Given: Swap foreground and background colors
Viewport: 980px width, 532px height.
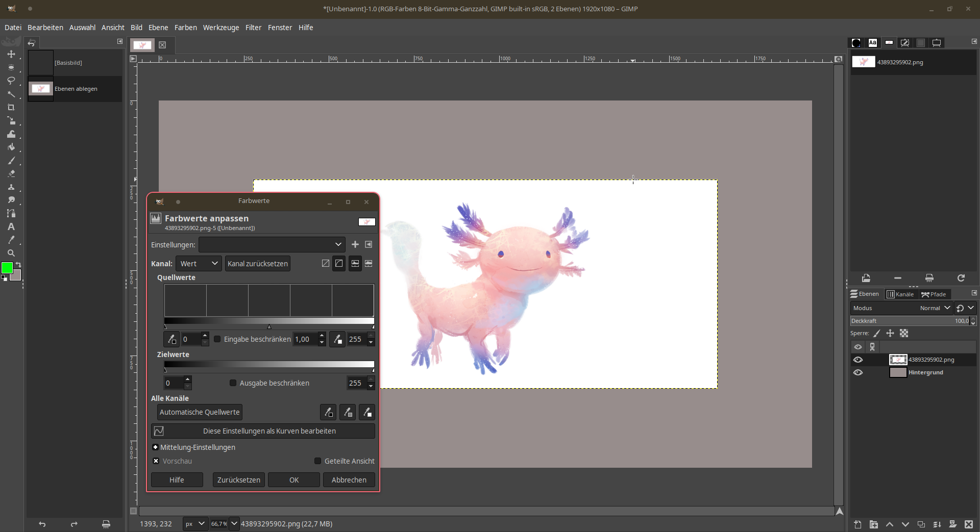Looking at the screenshot, I should [18, 265].
